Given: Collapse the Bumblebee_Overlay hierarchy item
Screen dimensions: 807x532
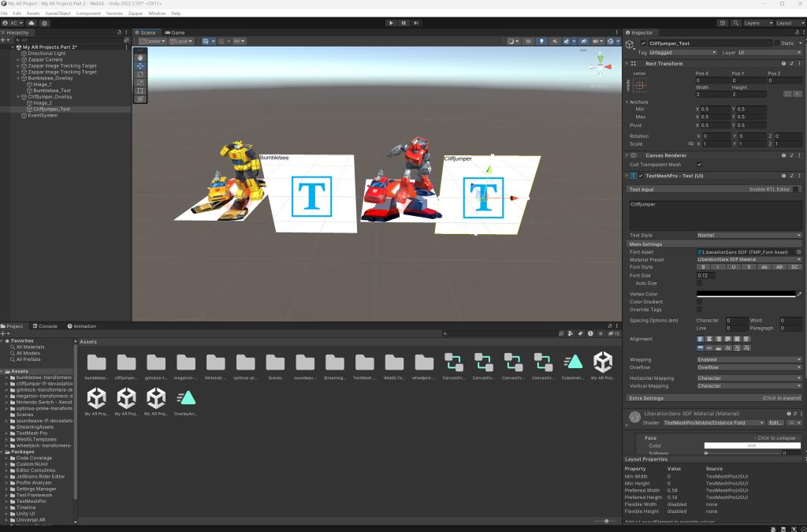Looking at the screenshot, I should (x=18, y=79).
